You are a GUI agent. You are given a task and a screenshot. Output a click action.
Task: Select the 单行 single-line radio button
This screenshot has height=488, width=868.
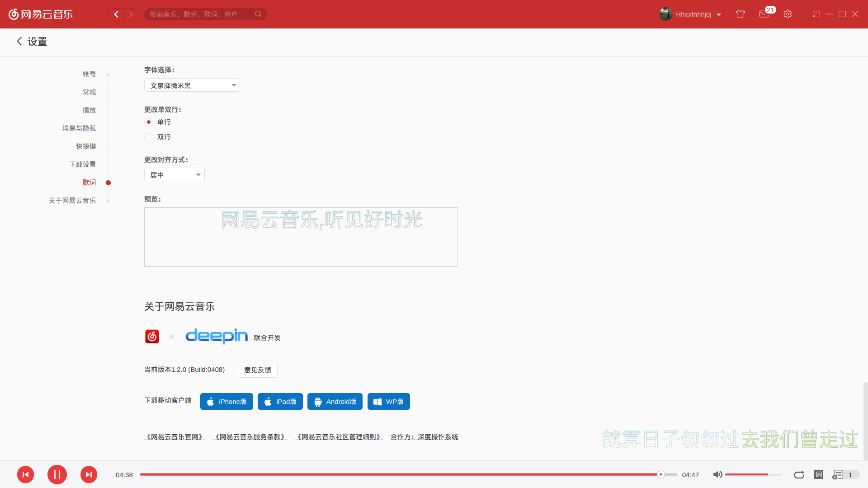[149, 122]
